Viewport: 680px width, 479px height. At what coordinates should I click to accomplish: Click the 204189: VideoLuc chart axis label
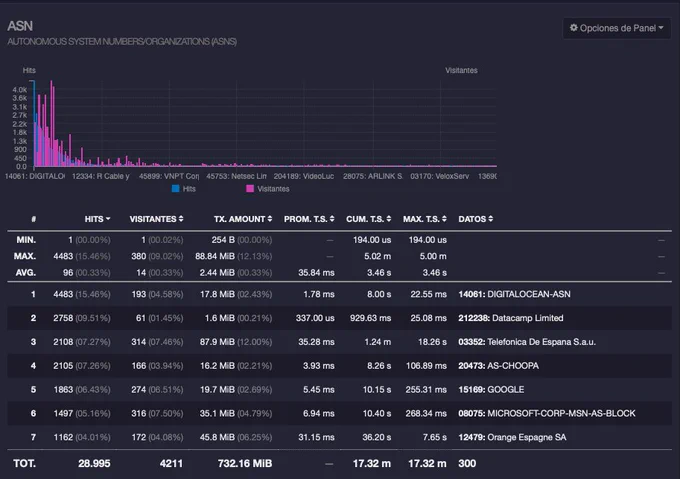pos(304,176)
